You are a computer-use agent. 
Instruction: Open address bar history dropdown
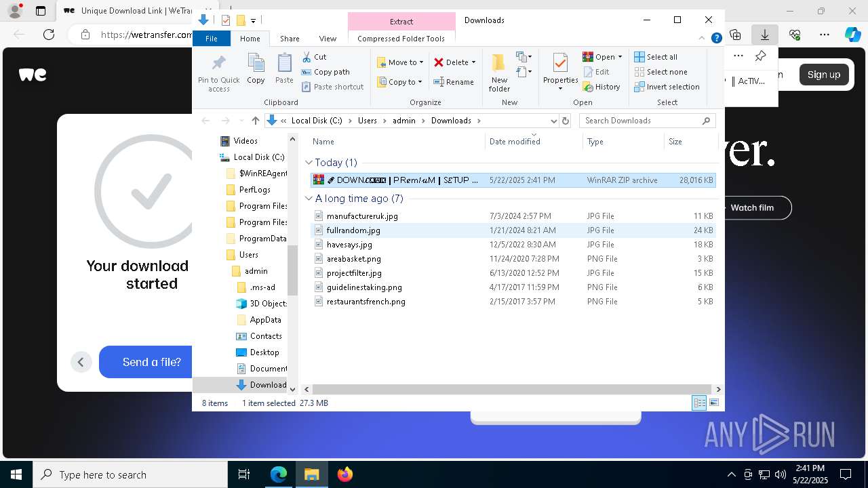coord(554,121)
